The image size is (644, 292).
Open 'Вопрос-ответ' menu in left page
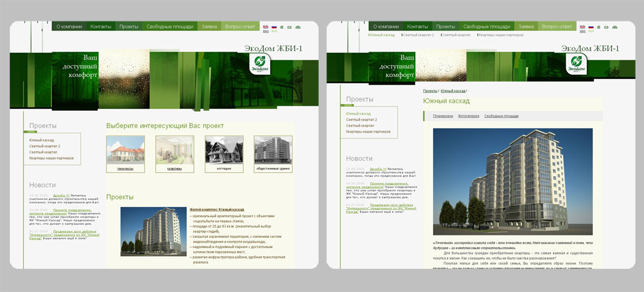click(x=240, y=26)
